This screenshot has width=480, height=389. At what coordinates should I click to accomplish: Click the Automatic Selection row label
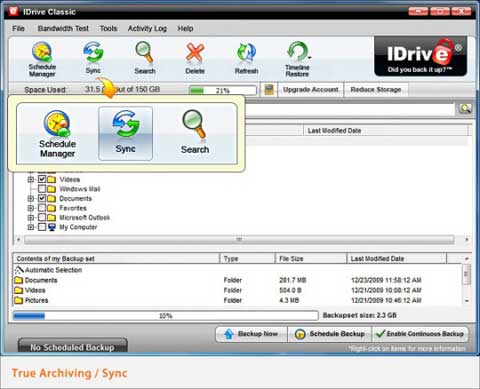point(53,270)
